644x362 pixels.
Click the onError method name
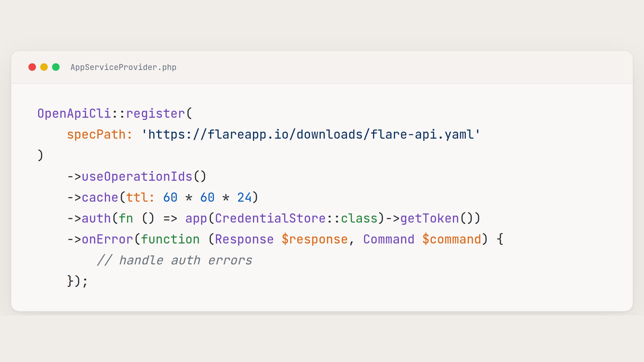107,239
